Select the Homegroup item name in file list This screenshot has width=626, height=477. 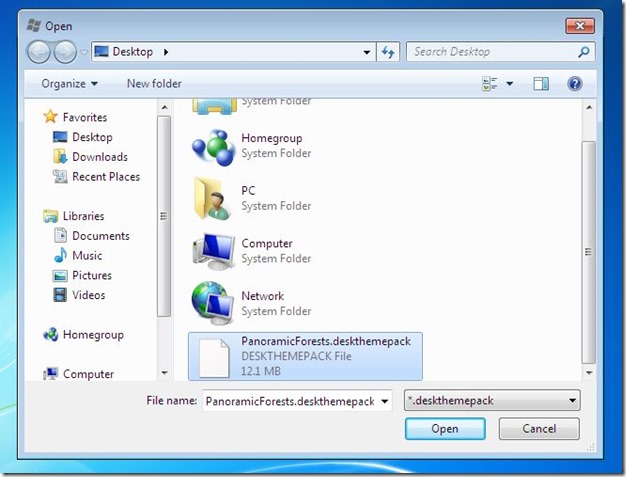coord(271,138)
